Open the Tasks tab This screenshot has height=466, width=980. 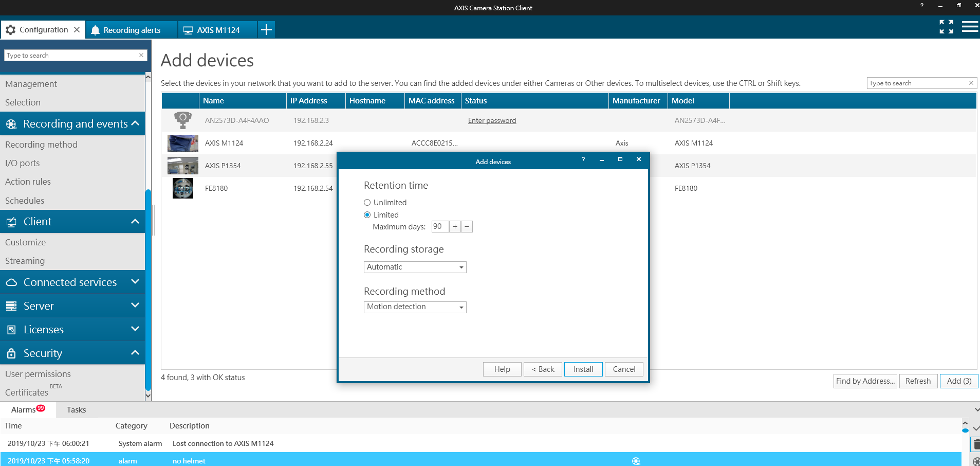tap(76, 410)
